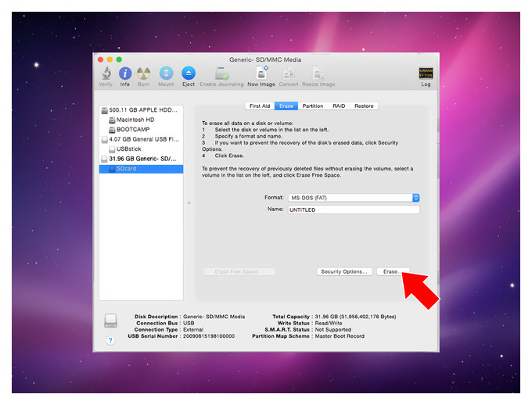This screenshot has width=532, height=405.
Task: Create a New Image from the toolbar
Action: coord(261,73)
